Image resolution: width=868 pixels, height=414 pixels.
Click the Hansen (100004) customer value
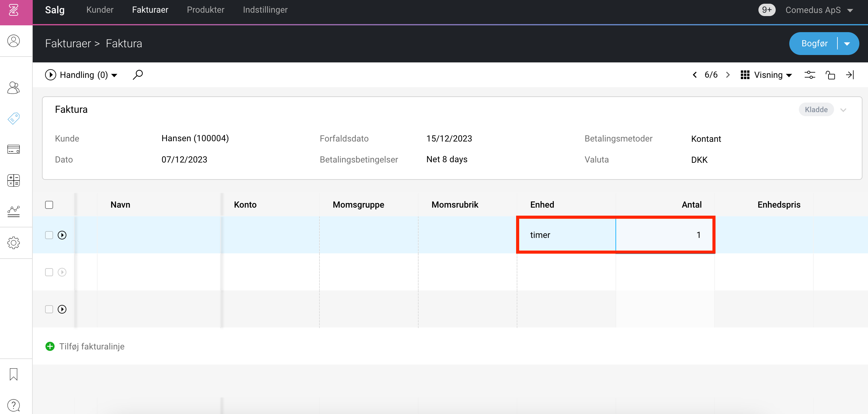coord(195,138)
